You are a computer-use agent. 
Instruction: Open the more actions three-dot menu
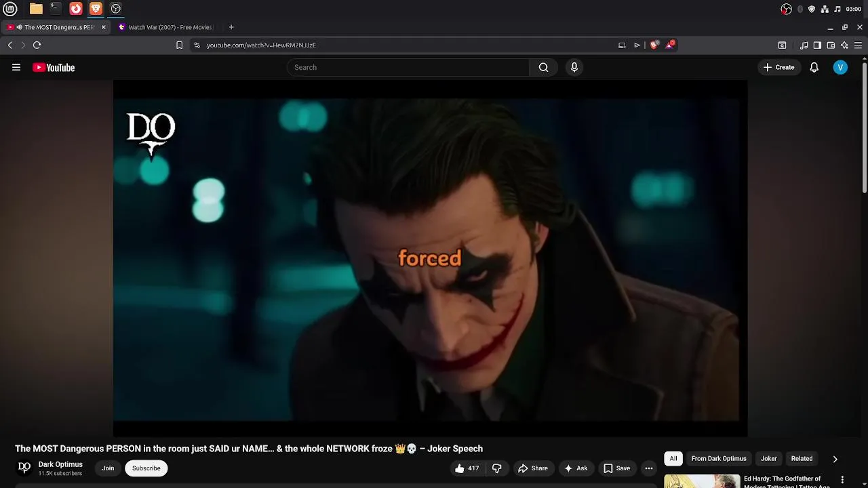[x=649, y=468]
